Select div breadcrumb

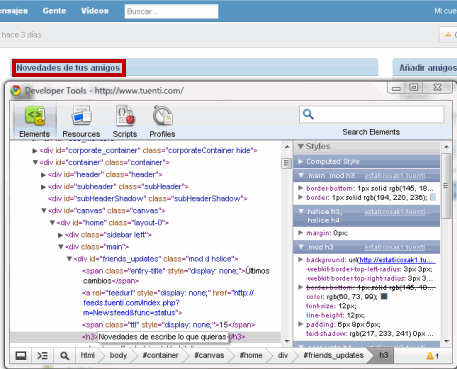283,356
